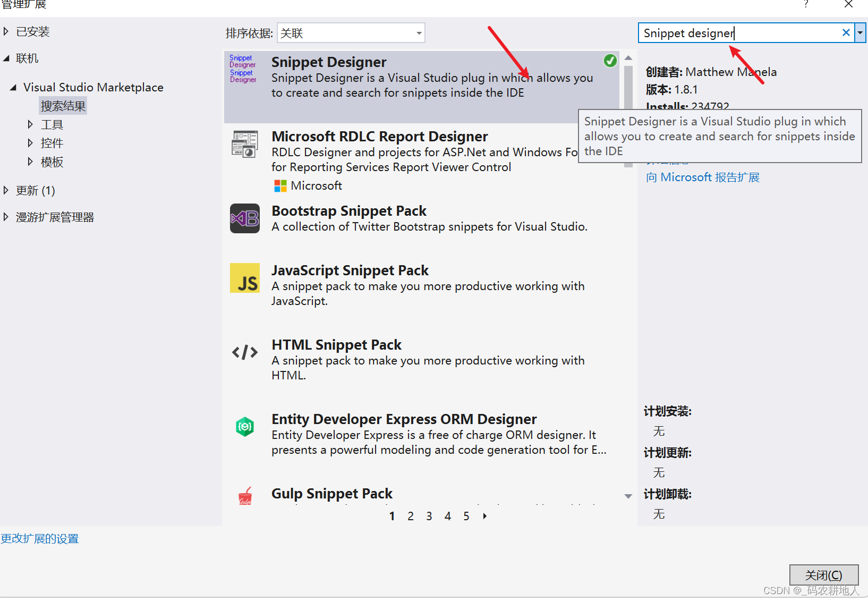
Task: Click the 漫游扩展管理器 tree label
Action: pyautogui.click(x=55, y=217)
